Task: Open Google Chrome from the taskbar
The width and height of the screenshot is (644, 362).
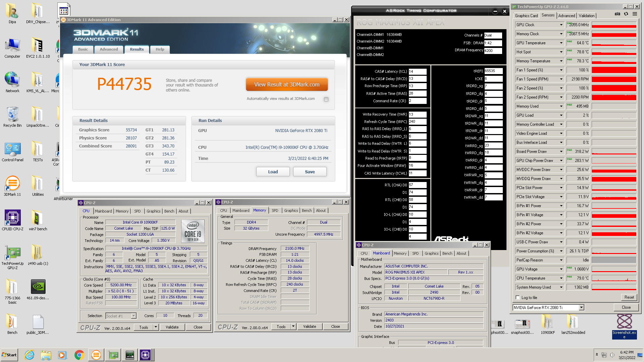Action: click(x=79, y=355)
